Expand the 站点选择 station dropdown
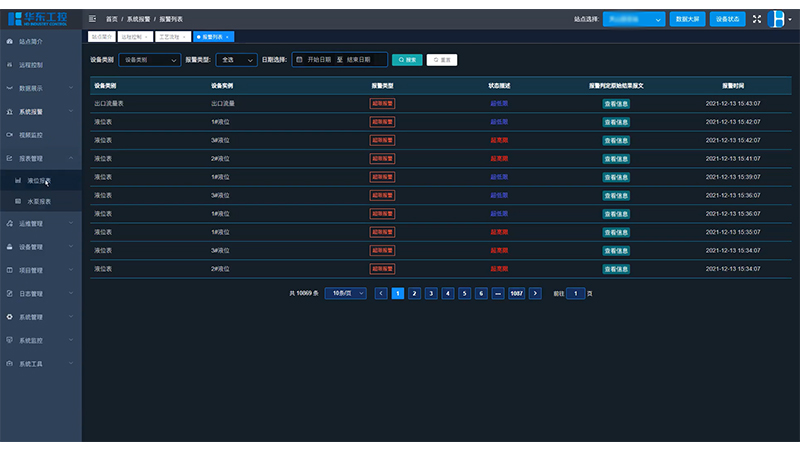 click(634, 19)
